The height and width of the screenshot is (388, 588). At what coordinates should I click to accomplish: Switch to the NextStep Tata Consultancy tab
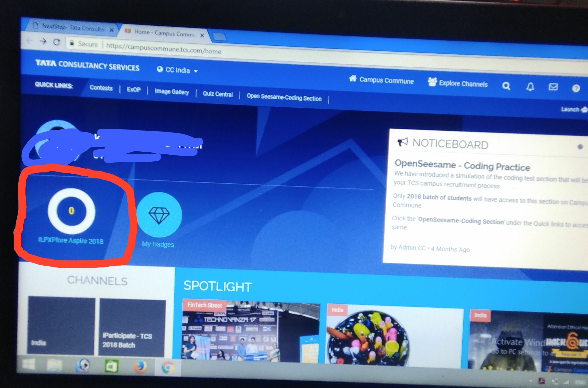click(72, 27)
